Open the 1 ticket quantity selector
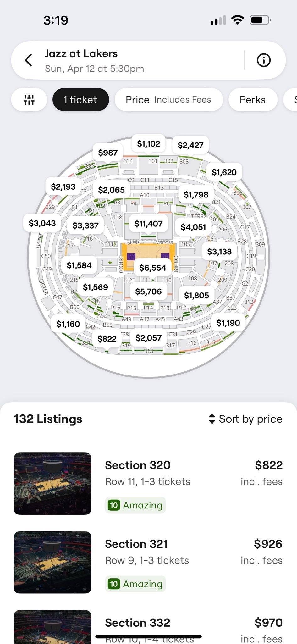Viewport: 297px width, 644px height. point(81,100)
